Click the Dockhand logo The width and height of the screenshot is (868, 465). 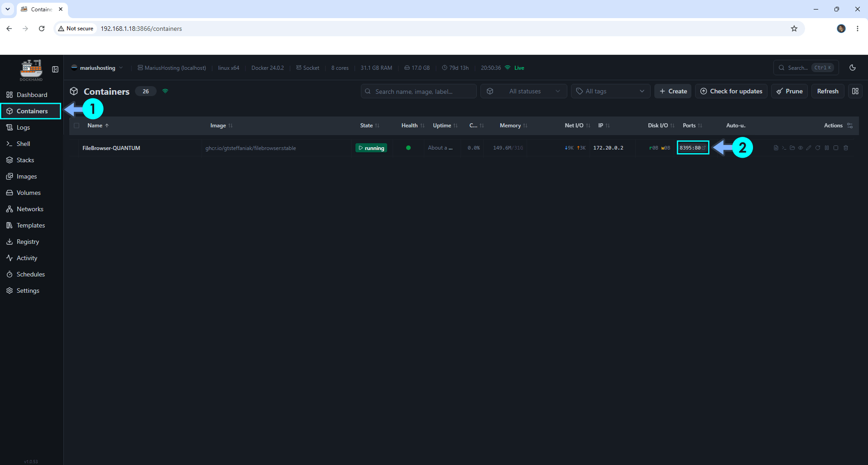(x=31, y=70)
